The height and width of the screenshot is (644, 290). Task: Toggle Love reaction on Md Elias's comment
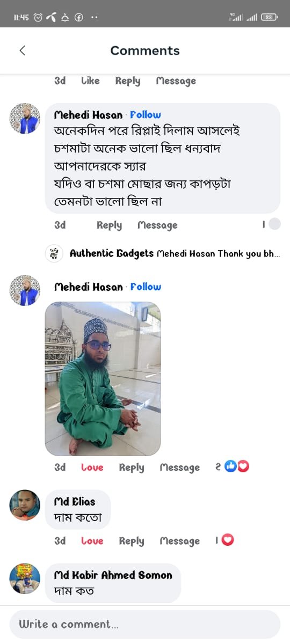92,541
